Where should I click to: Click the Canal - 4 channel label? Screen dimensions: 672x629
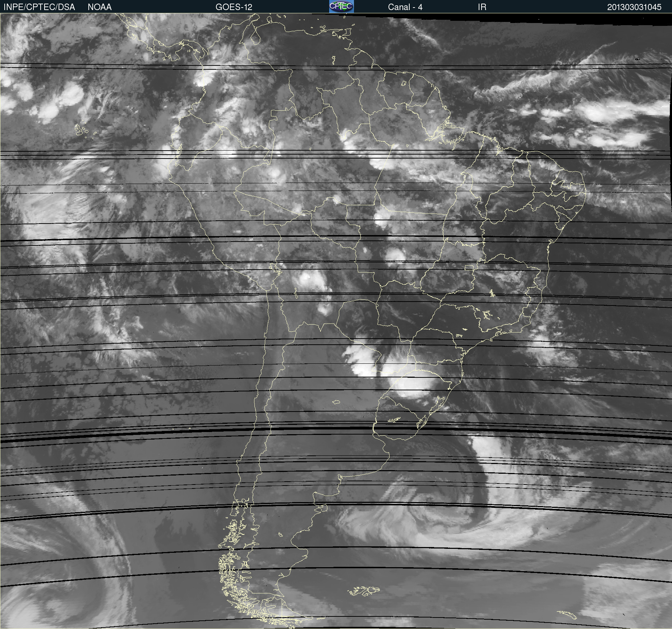[x=405, y=7]
